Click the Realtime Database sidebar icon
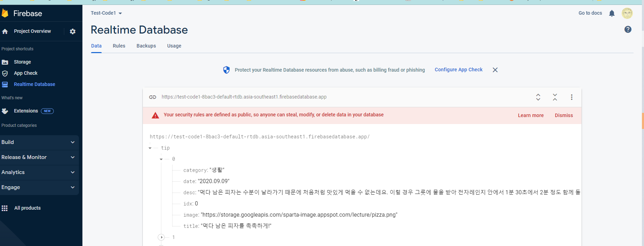The height and width of the screenshot is (246, 644). pyautogui.click(x=5, y=85)
